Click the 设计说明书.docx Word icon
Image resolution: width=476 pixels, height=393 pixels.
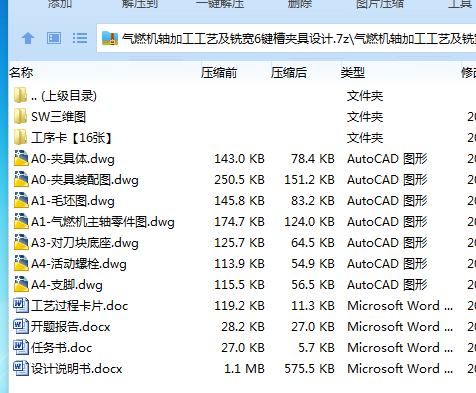pyautogui.click(x=21, y=368)
